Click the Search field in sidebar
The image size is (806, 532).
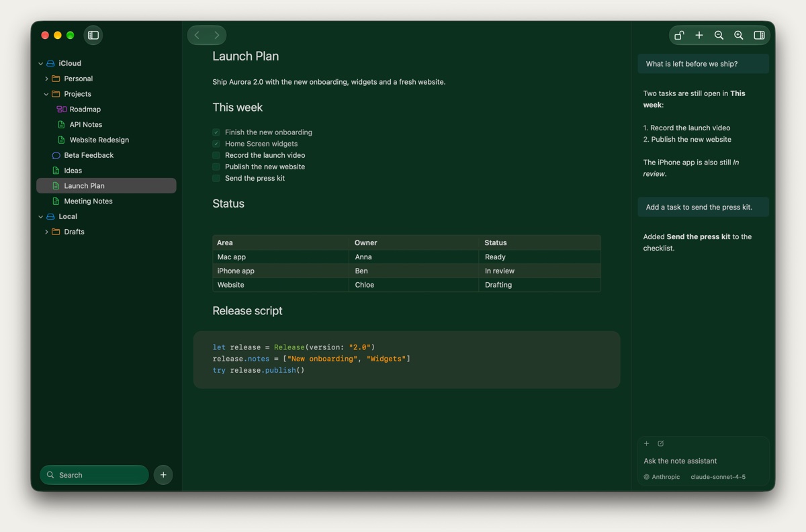click(94, 475)
